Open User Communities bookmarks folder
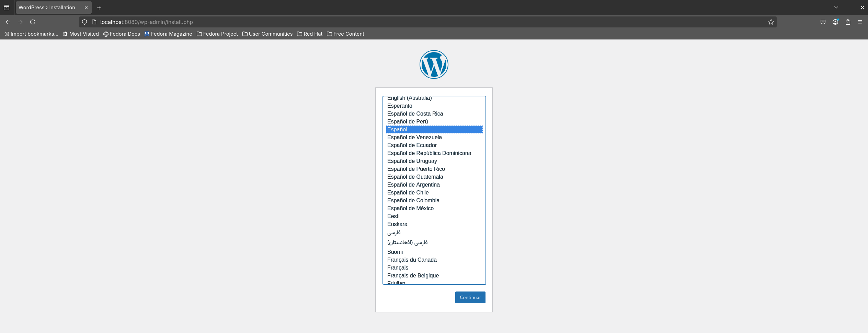 point(267,34)
